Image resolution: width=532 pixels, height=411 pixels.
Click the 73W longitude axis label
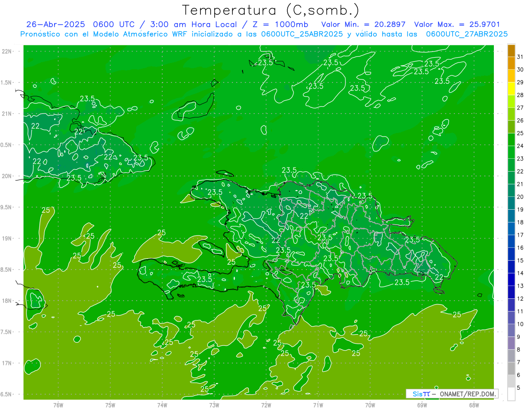coord(214,405)
